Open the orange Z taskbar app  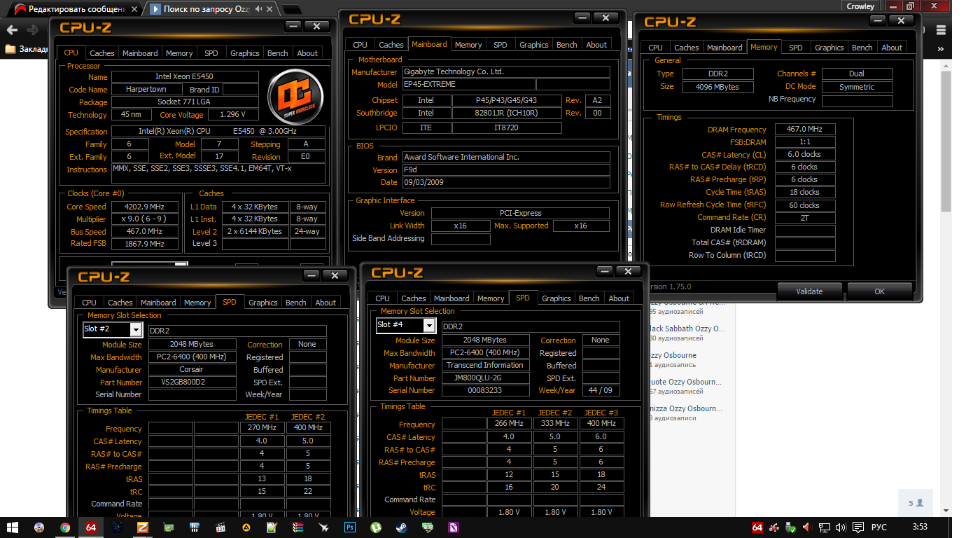[x=143, y=527]
